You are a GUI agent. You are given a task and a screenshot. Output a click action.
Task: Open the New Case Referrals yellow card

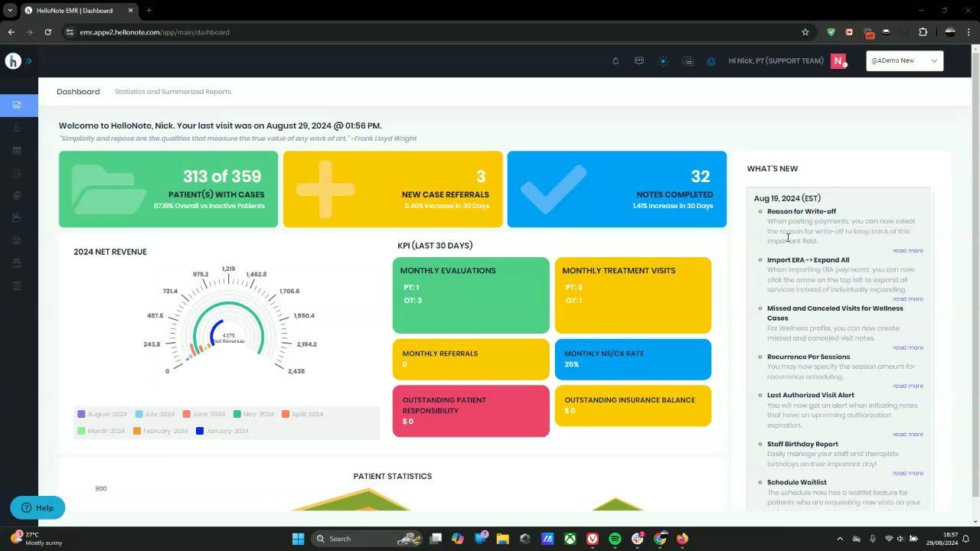pyautogui.click(x=393, y=189)
